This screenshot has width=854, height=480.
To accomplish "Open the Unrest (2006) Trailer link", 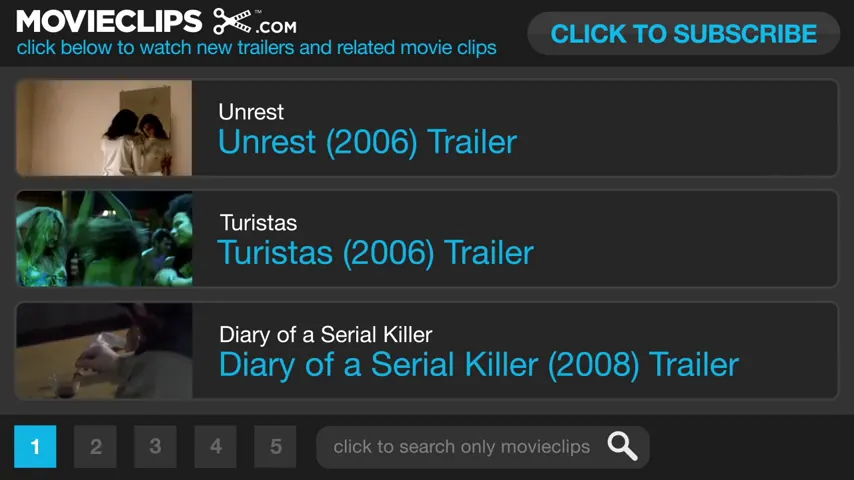I will click(367, 142).
